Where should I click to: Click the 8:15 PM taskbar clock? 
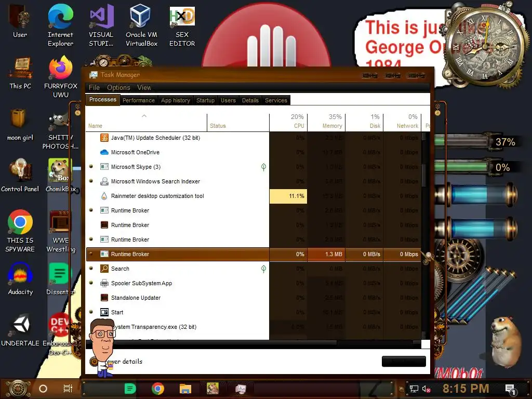pyautogui.click(x=466, y=389)
